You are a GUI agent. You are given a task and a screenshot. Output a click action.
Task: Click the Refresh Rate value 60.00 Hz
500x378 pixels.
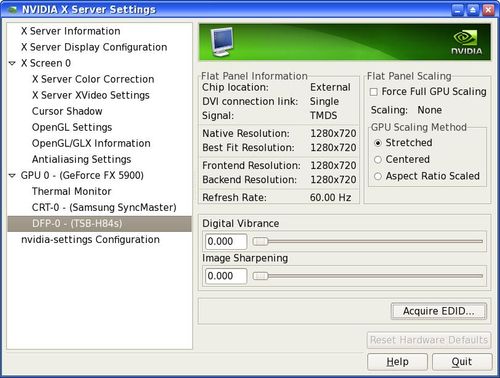(x=330, y=198)
